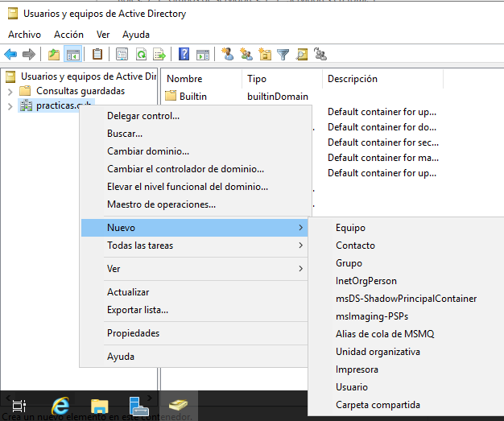Image resolution: width=504 pixels, height=421 pixels.
Task: Create a new Equipo from the submenu
Action: coord(407,228)
